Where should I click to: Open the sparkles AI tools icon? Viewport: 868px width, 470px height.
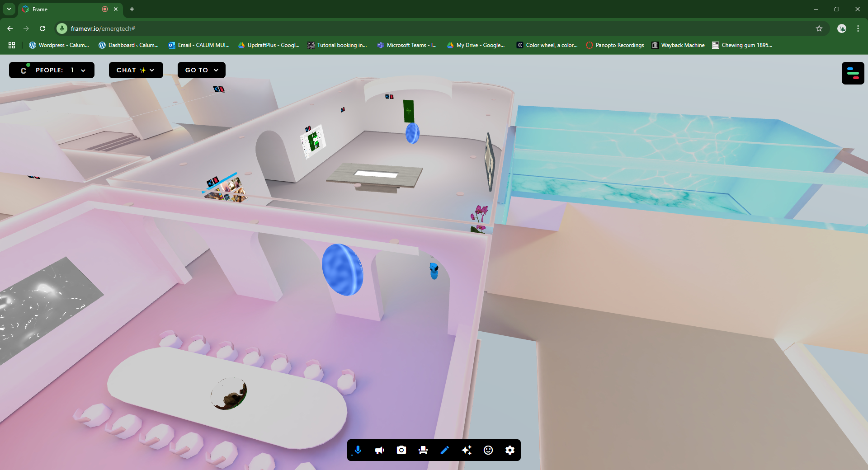467,450
